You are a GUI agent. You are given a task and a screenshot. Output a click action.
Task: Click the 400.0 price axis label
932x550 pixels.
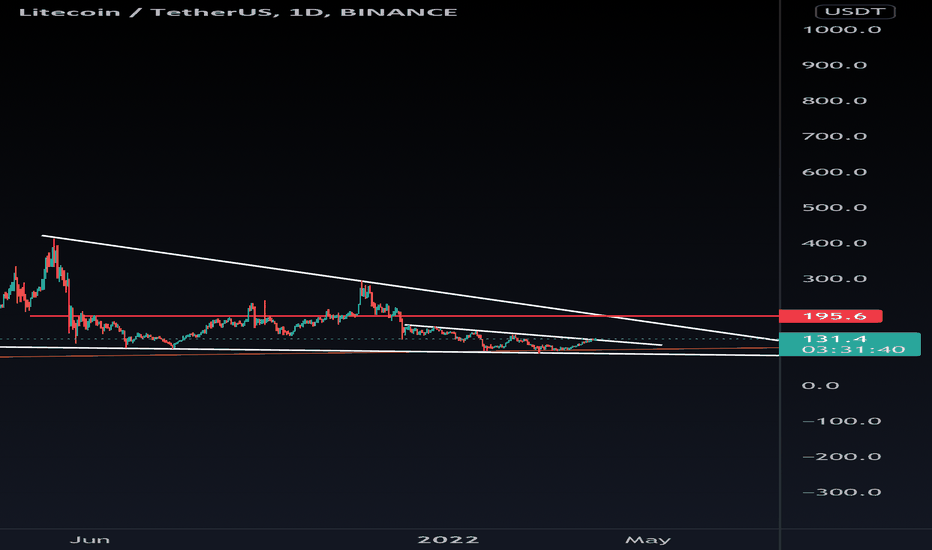[x=835, y=243]
